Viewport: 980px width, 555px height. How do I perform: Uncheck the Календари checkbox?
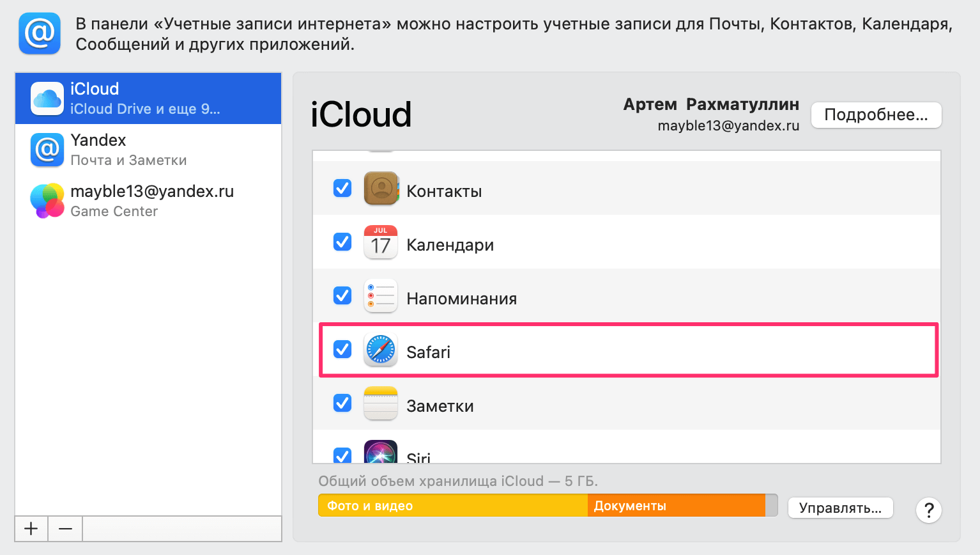(342, 242)
